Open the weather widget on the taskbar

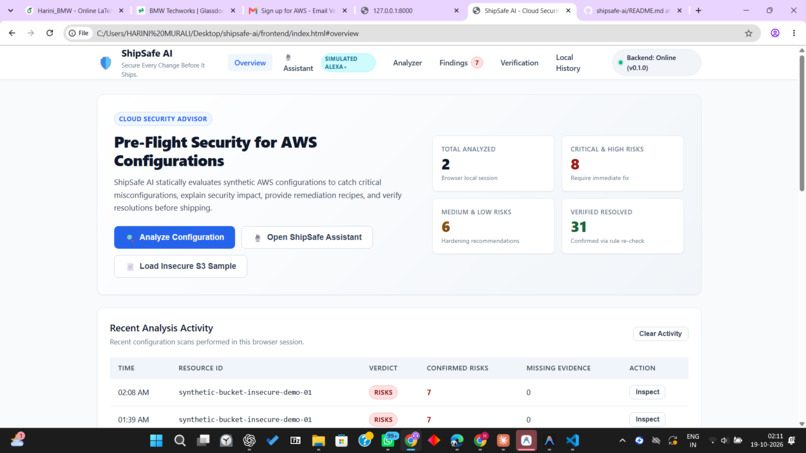coord(17,440)
